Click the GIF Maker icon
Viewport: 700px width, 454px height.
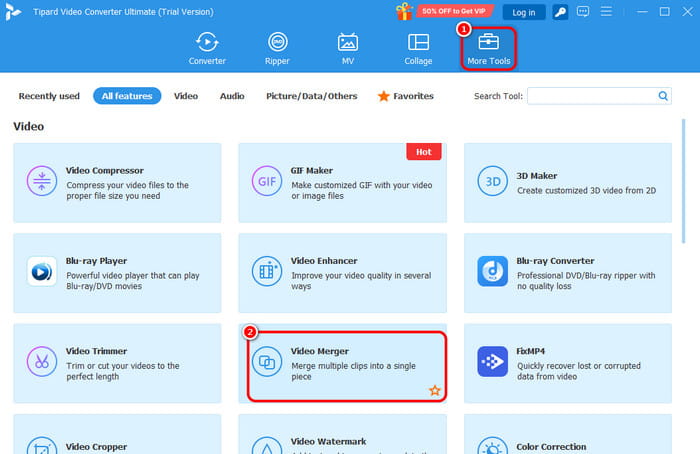tap(267, 181)
